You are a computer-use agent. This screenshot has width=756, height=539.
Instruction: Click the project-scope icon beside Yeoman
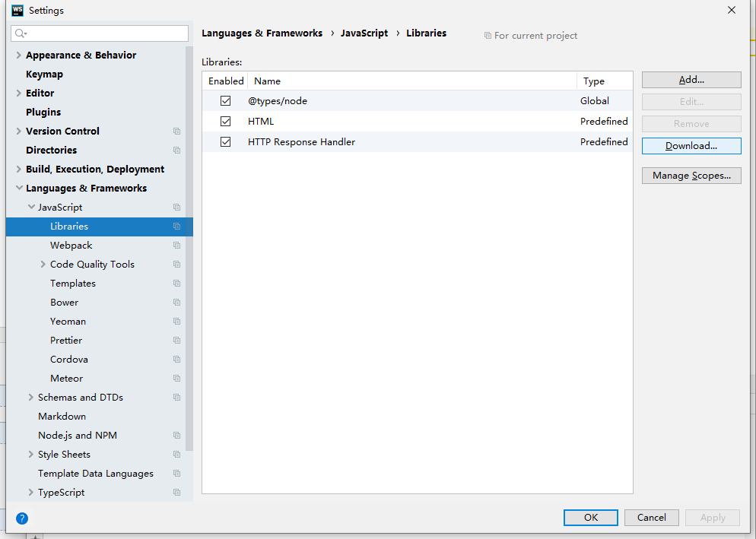(177, 322)
